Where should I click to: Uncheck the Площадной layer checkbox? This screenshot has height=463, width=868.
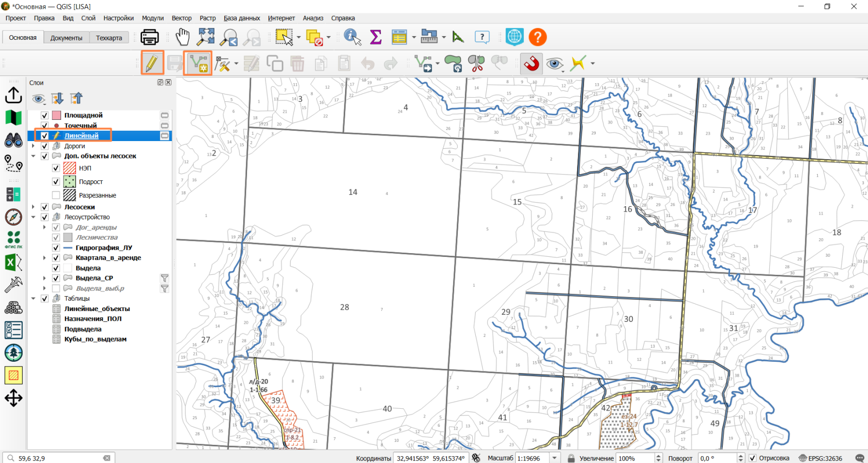[44, 115]
